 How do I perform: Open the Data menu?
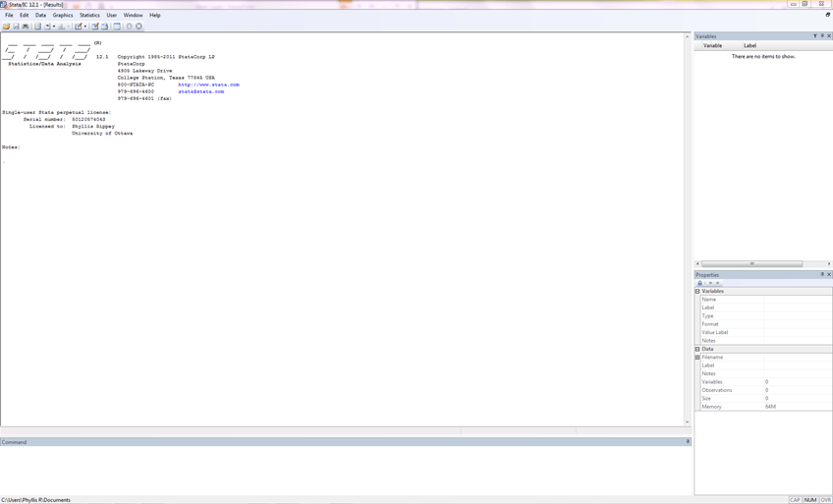pyautogui.click(x=41, y=15)
